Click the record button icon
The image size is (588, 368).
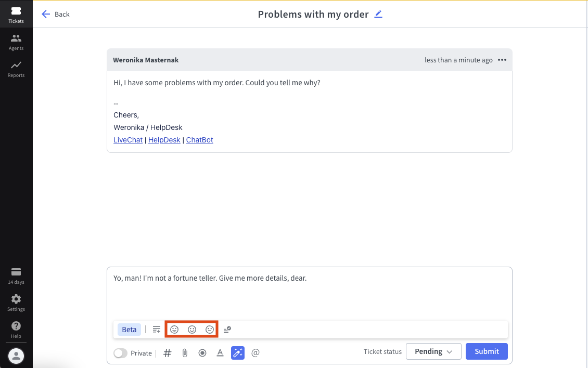click(x=202, y=353)
